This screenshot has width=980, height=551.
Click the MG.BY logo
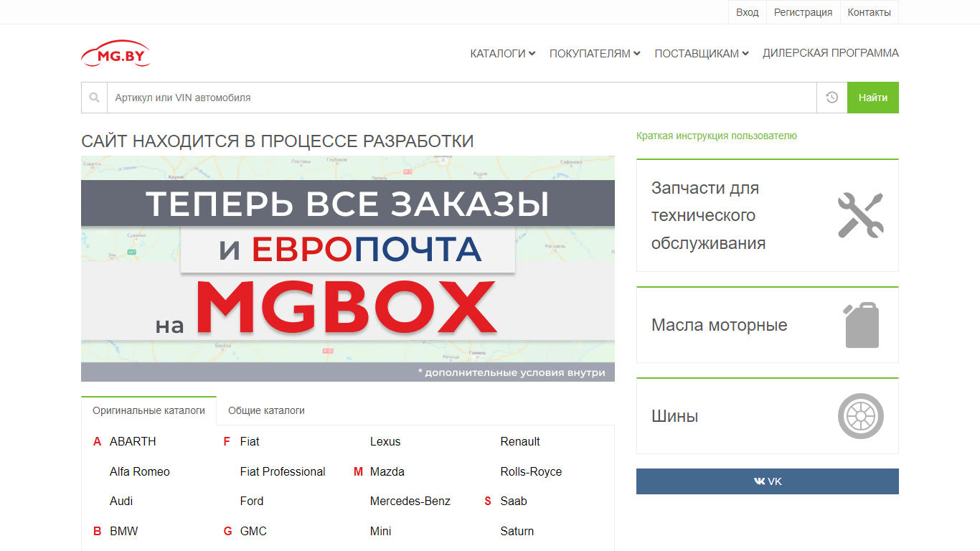click(116, 54)
